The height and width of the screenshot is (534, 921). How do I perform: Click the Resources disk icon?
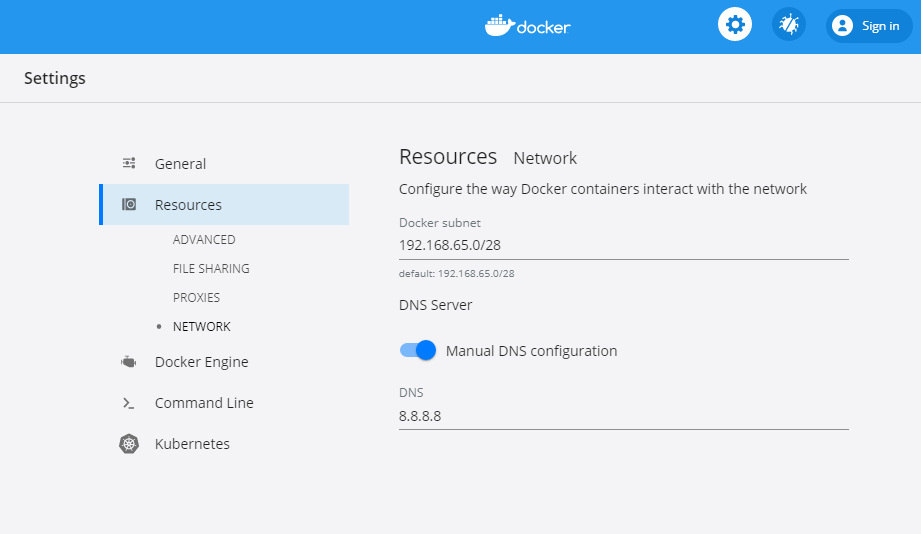(129, 204)
